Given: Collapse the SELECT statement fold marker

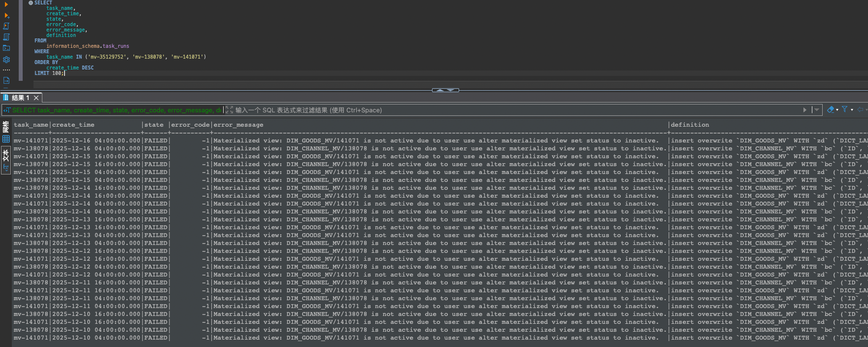Looking at the screenshot, I should click(31, 3).
